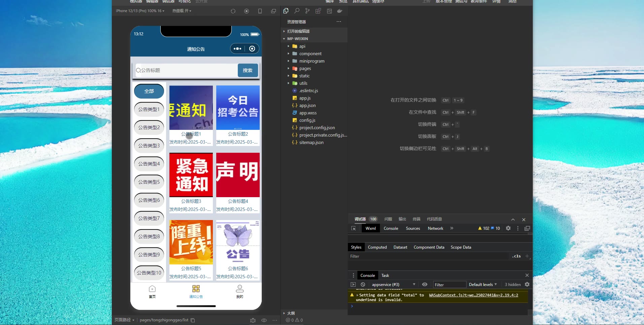This screenshot has width=644, height=325.
Task: Click the element inspector icon in debugger
Action: [353, 228]
